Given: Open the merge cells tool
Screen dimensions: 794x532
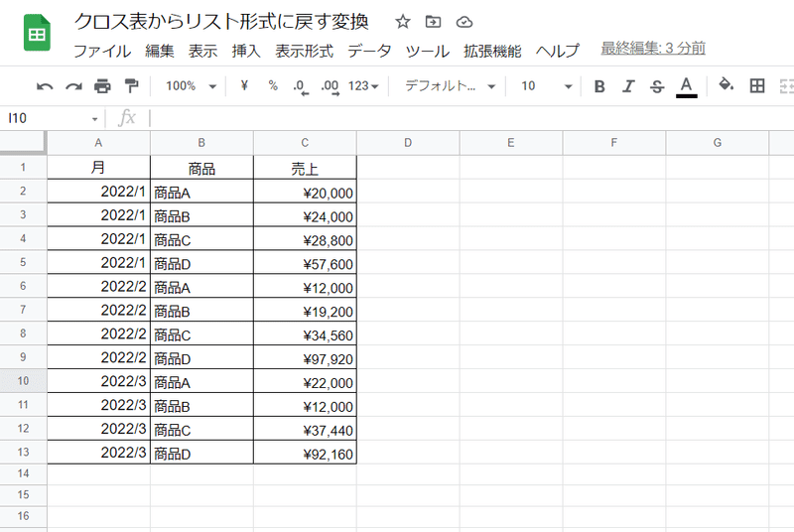Looking at the screenshot, I should 786,86.
